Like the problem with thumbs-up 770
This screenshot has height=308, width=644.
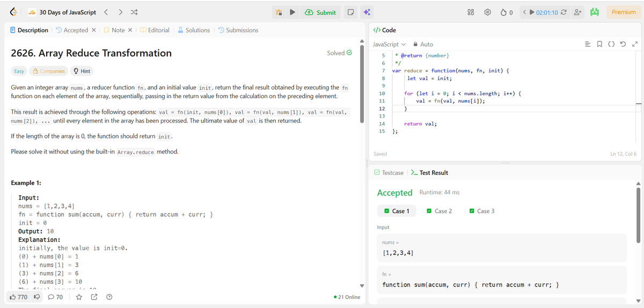pyautogui.click(x=19, y=297)
